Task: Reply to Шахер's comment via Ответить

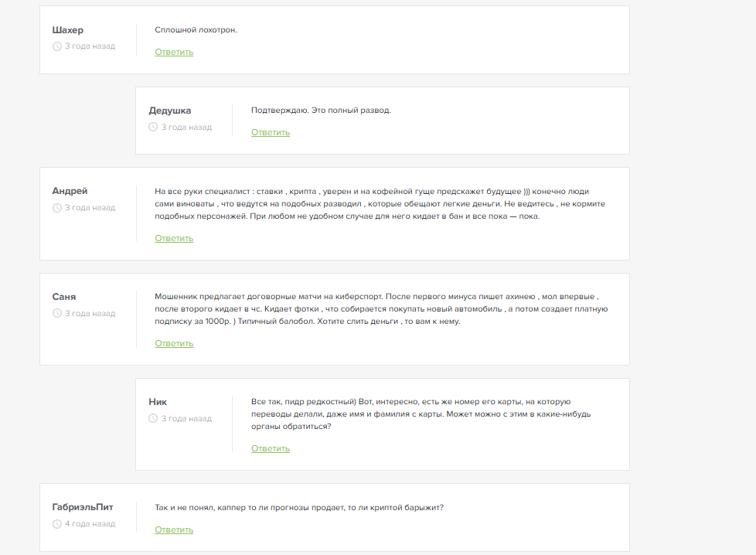Action: pyautogui.click(x=174, y=52)
